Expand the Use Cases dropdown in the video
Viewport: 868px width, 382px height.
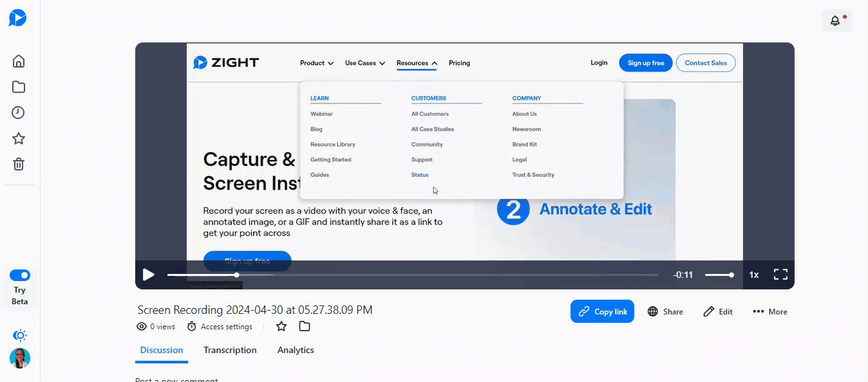point(365,63)
